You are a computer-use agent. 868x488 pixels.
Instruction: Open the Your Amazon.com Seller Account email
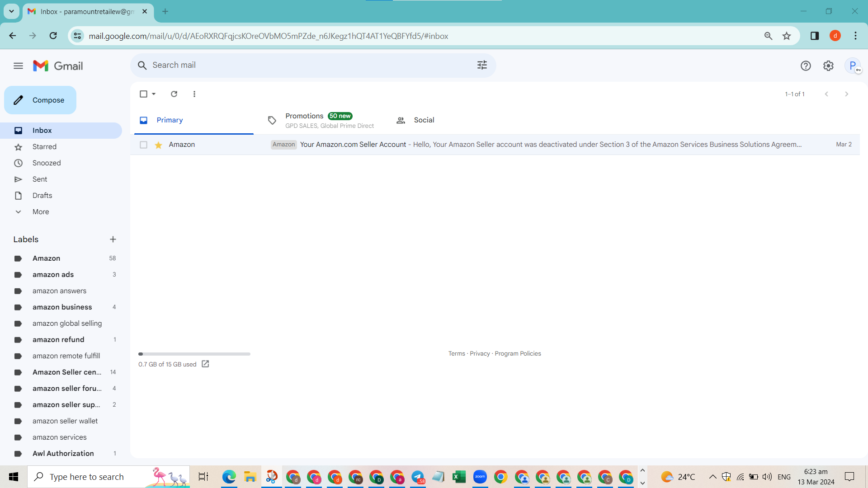495,145
